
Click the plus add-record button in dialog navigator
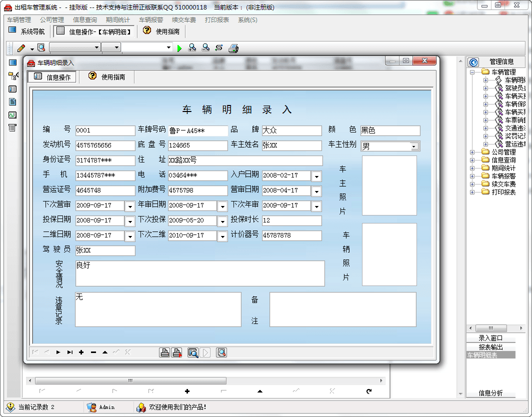pos(81,352)
